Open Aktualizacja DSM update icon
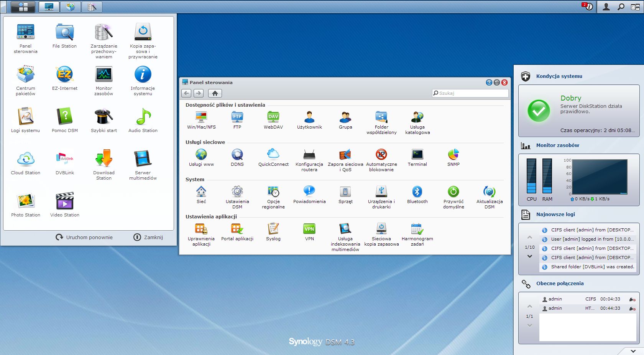The image size is (644, 355). [x=489, y=192]
